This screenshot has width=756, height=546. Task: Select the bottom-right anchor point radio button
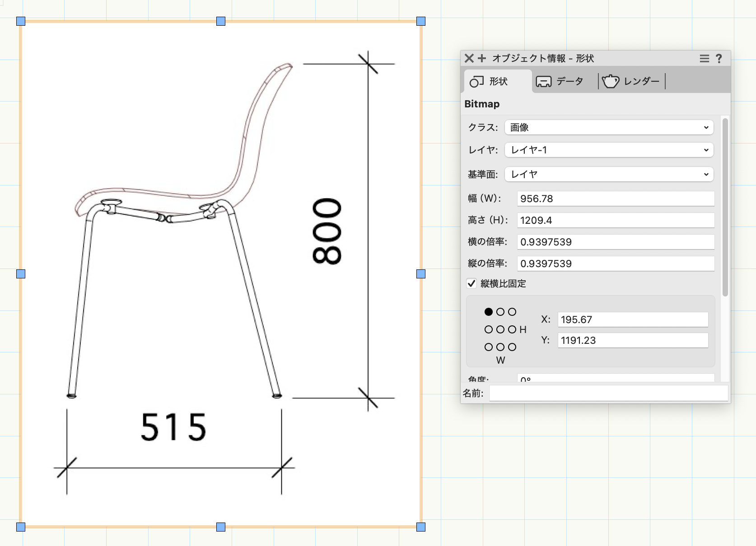pos(512,347)
